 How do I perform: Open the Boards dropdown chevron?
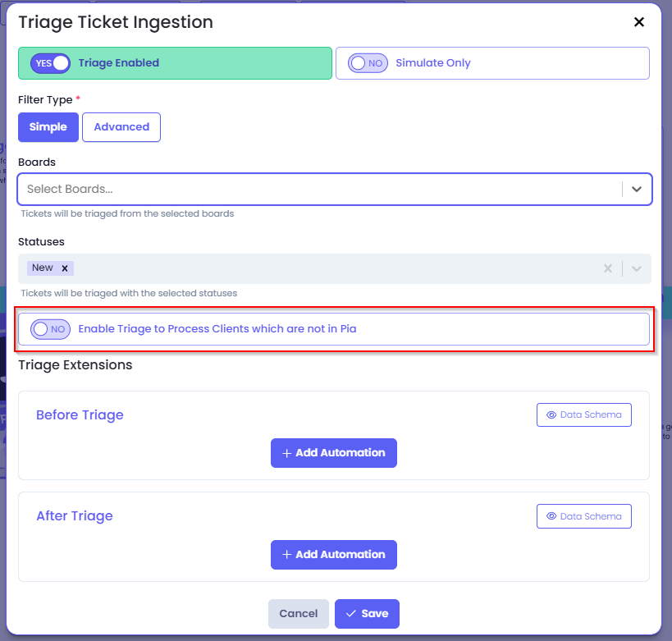(x=637, y=189)
